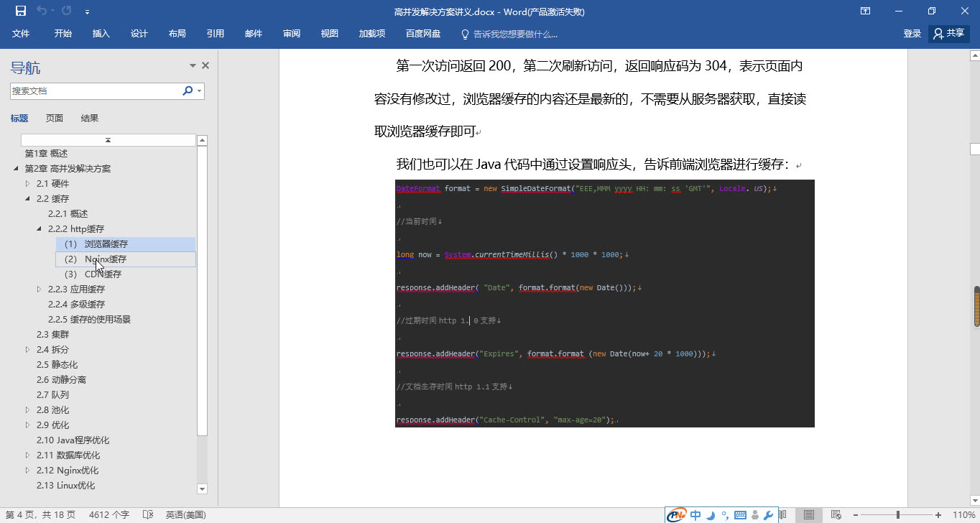Click the magnifier search icon in navigation pane
The height and width of the screenshot is (523, 980).
[x=188, y=91]
